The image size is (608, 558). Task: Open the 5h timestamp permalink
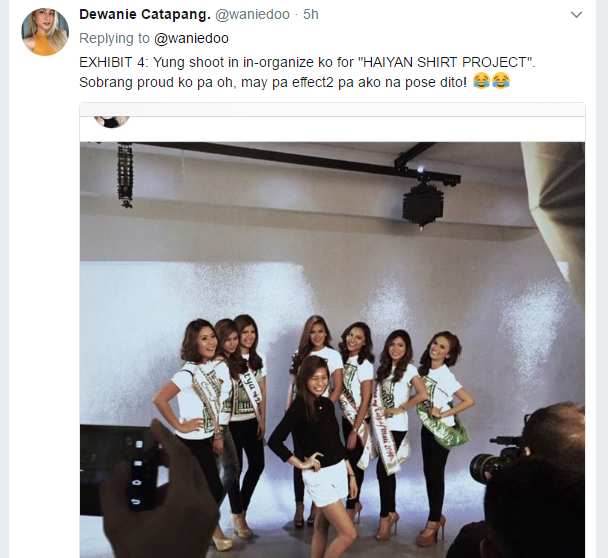(311, 15)
